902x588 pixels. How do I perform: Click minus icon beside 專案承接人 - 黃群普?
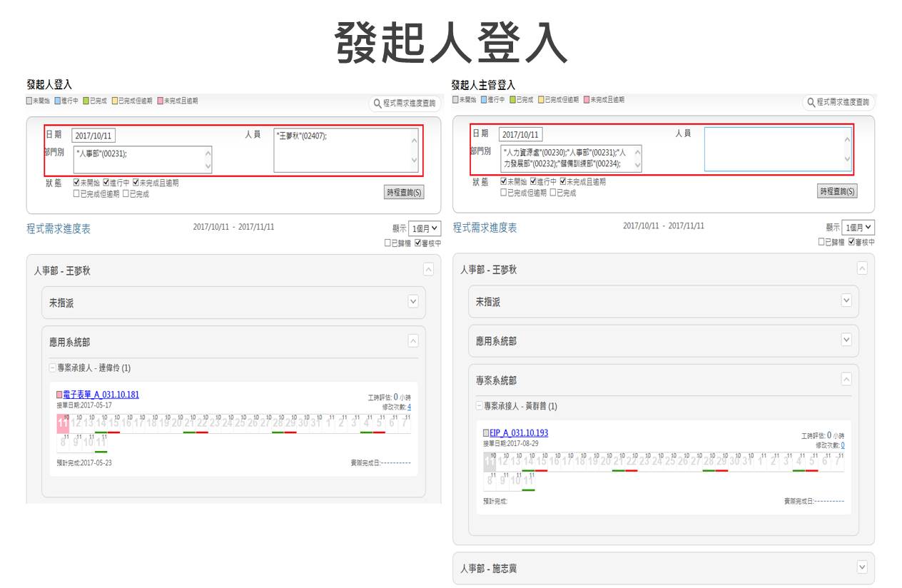[x=480, y=406]
